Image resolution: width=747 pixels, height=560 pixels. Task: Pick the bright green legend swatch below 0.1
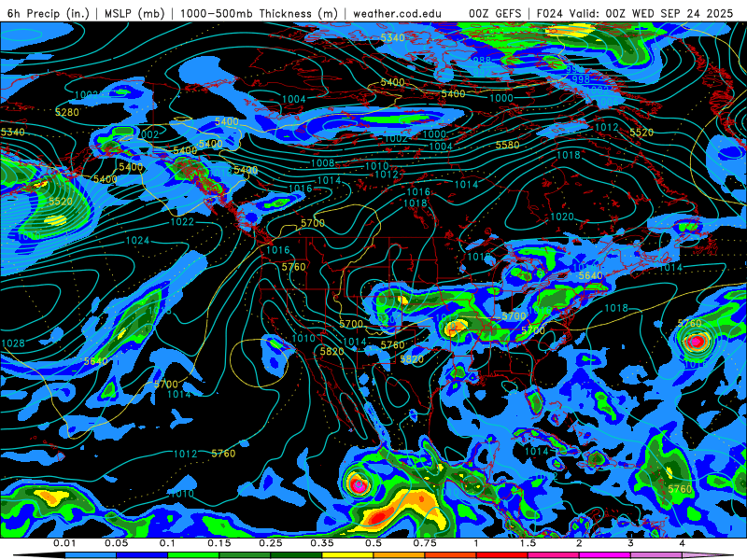click(x=193, y=555)
